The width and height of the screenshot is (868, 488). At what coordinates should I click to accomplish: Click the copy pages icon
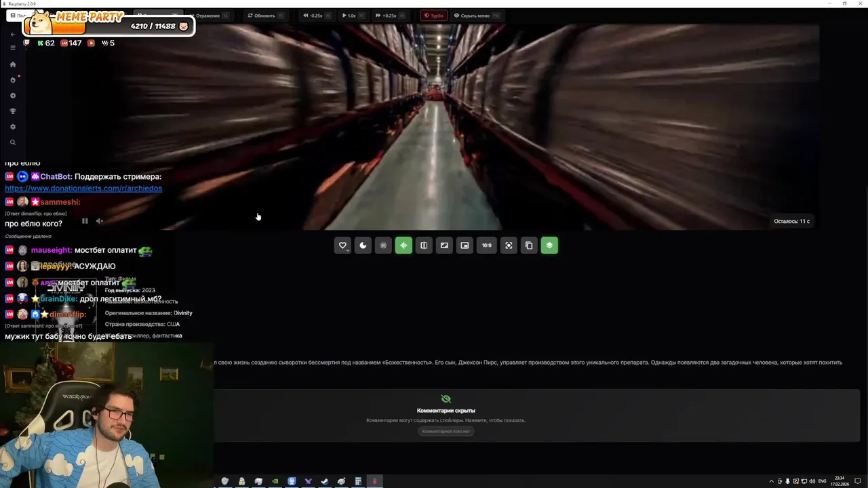click(529, 245)
